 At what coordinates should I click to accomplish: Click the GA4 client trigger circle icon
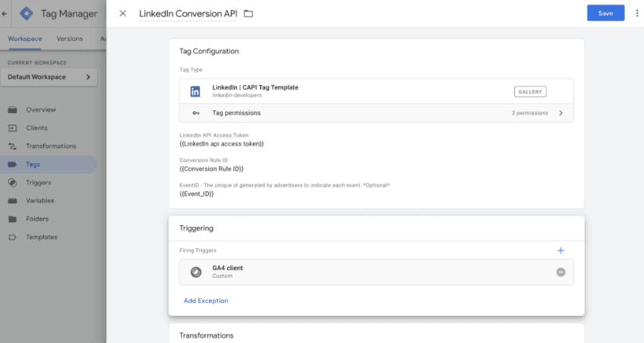pyautogui.click(x=196, y=272)
